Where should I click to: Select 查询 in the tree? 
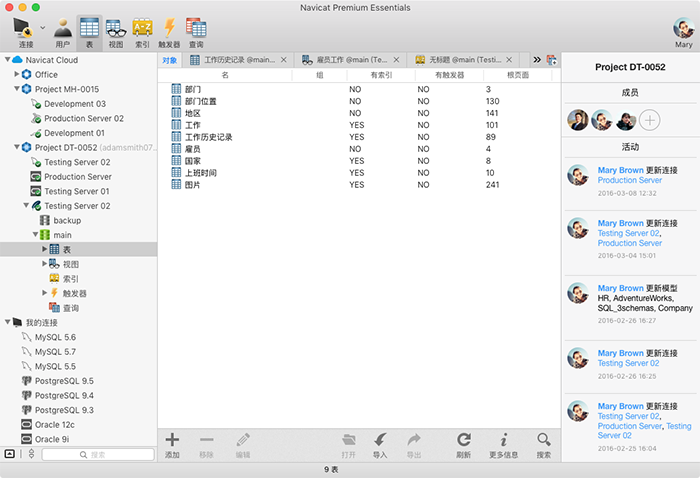tap(70, 308)
